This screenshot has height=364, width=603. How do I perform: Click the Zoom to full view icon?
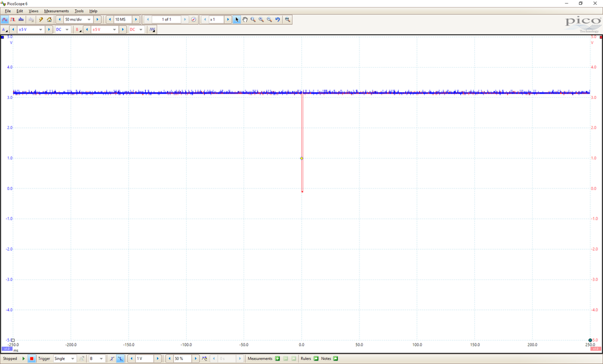[x=287, y=19]
